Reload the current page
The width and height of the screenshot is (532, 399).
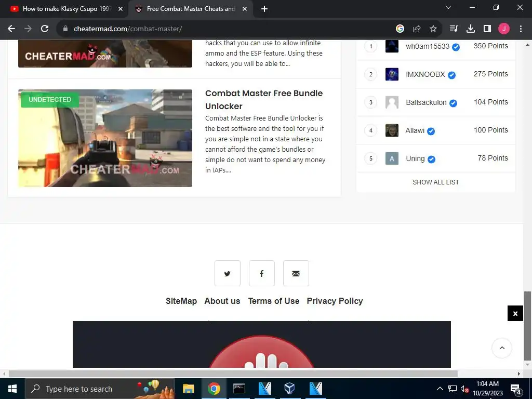point(45,29)
